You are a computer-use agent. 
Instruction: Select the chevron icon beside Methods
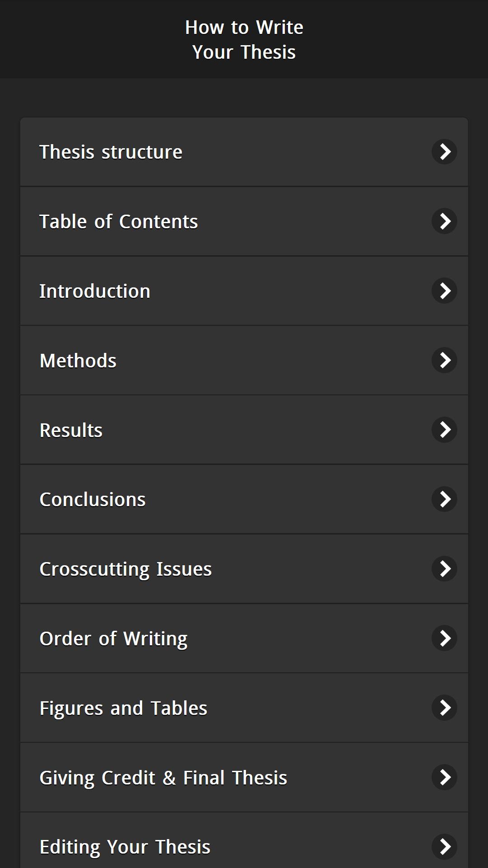click(x=445, y=361)
